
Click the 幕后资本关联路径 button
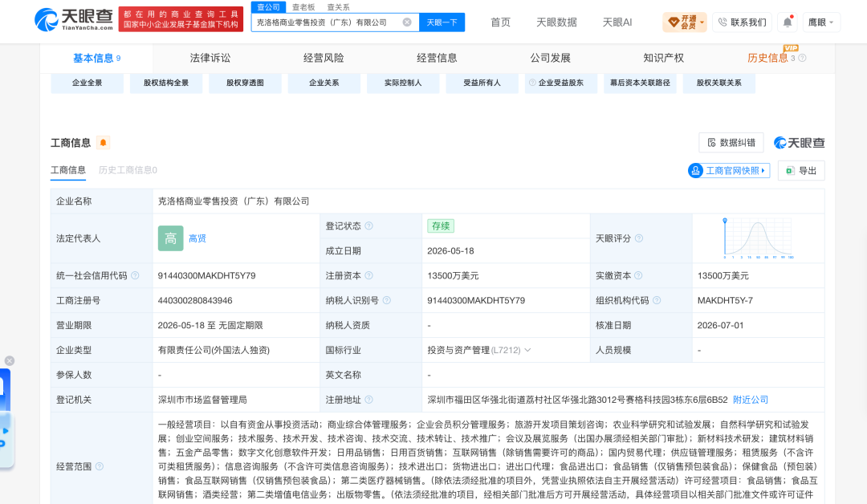tap(641, 83)
